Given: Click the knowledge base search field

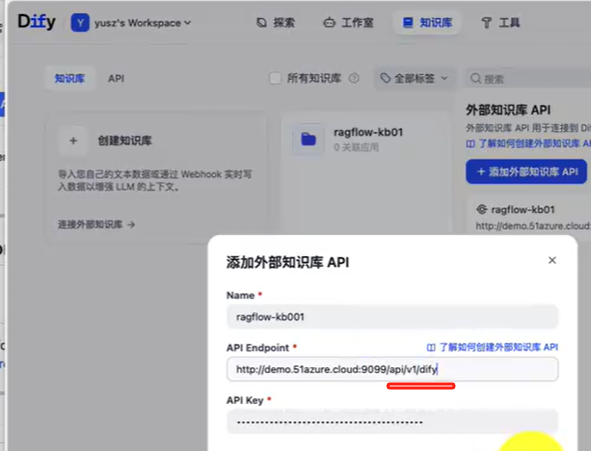Looking at the screenshot, I should tap(528, 78).
